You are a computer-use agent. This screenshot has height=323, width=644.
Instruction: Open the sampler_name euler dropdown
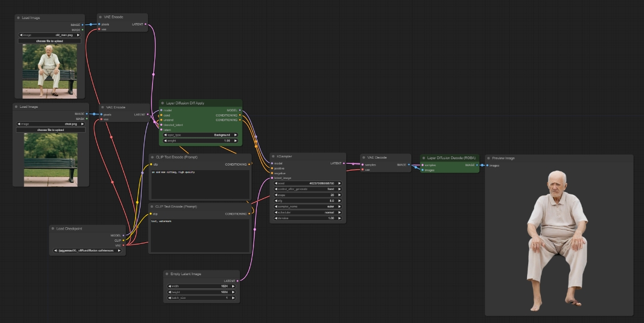click(307, 206)
